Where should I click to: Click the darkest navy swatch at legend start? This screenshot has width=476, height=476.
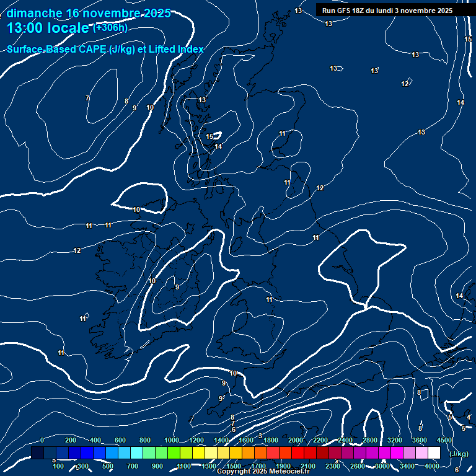(37, 452)
